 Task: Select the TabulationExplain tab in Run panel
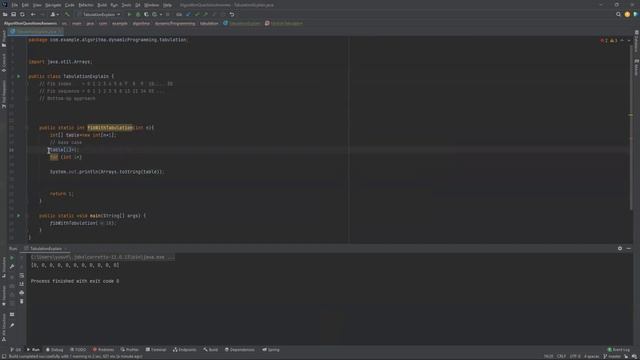[x=46, y=248]
